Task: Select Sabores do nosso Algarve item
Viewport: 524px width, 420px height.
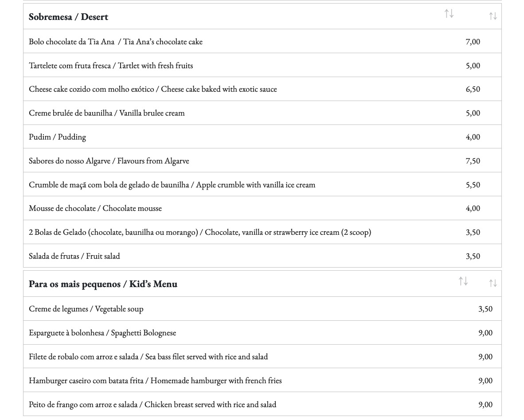Action: tap(109, 161)
